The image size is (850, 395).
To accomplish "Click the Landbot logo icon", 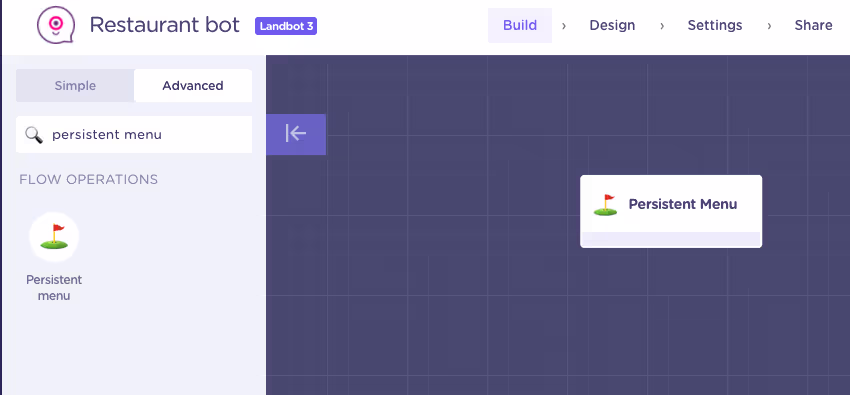I will coord(56,25).
